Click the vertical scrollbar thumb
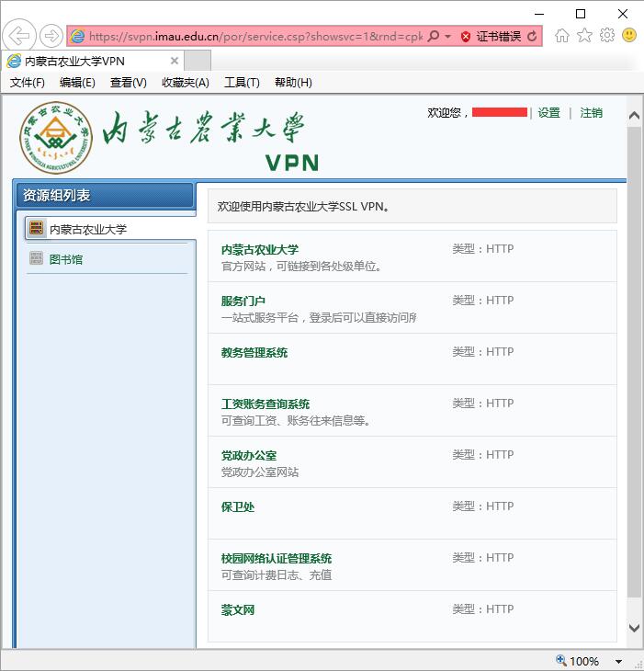 click(634, 361)
